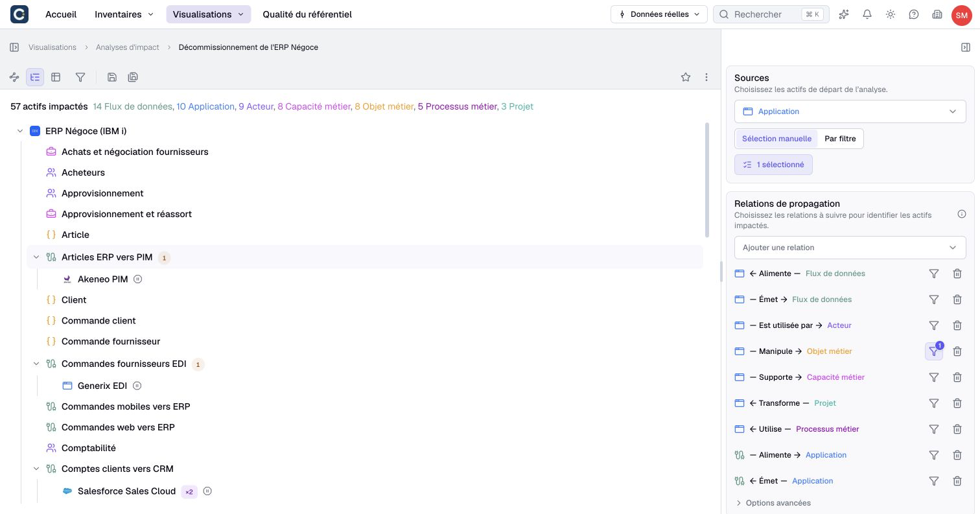Image resolution: width=980 pixels, height=514 pixels.
Task: Open the help question-mark icon
Action: click(x=914, y=14)
